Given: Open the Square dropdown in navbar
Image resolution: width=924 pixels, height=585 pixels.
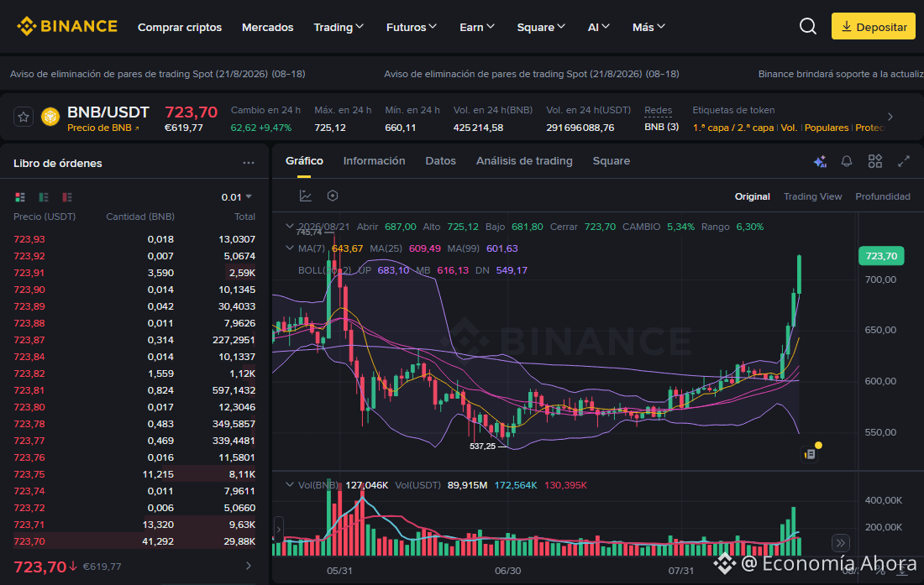Looking at the screenshot, I should [x=541, y=27].
